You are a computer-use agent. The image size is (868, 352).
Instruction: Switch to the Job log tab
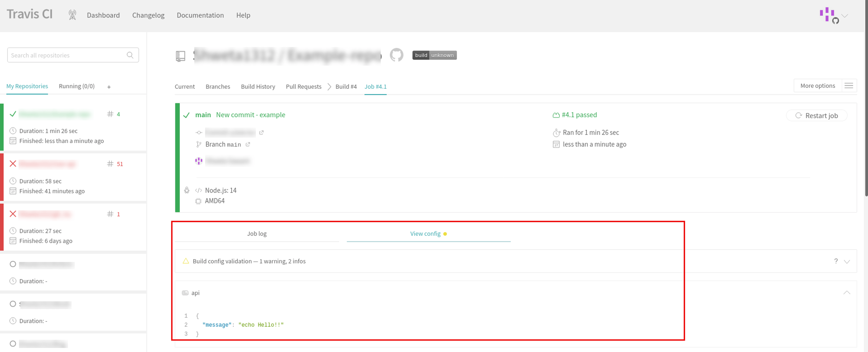(257, 234)
